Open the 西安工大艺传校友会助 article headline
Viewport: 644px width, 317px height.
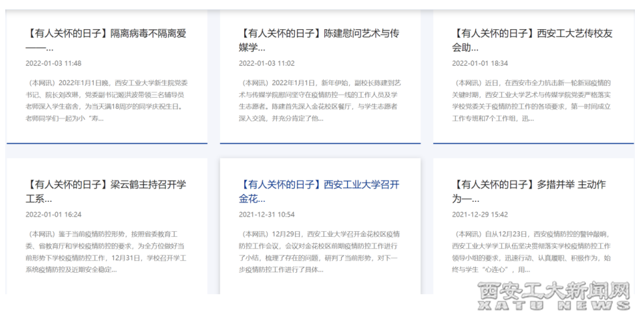[532, 40]
